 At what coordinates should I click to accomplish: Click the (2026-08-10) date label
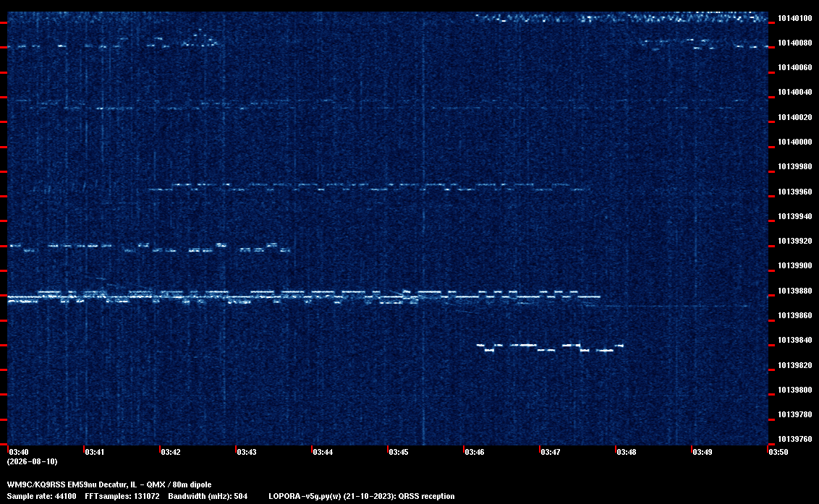pos(32,461)
